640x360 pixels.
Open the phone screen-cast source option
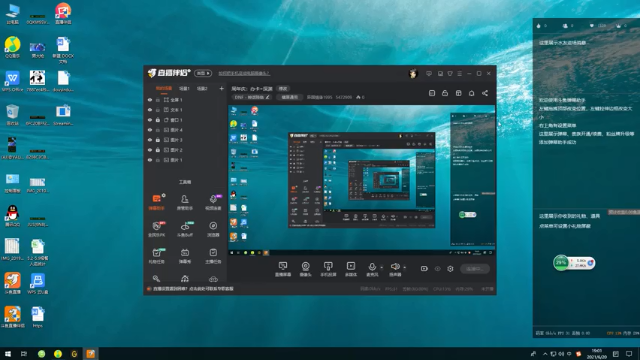[328, 269]
